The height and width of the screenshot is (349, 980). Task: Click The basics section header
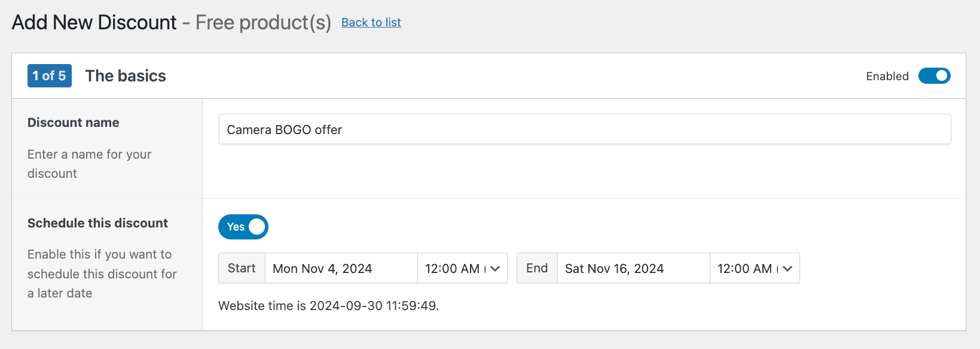(125, 75)
